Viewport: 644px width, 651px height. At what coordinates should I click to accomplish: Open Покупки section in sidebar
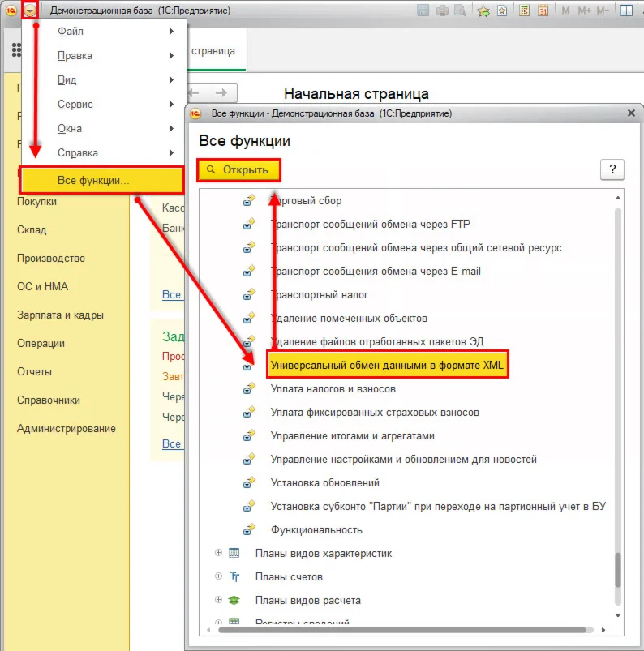click(x=37, y=202)
